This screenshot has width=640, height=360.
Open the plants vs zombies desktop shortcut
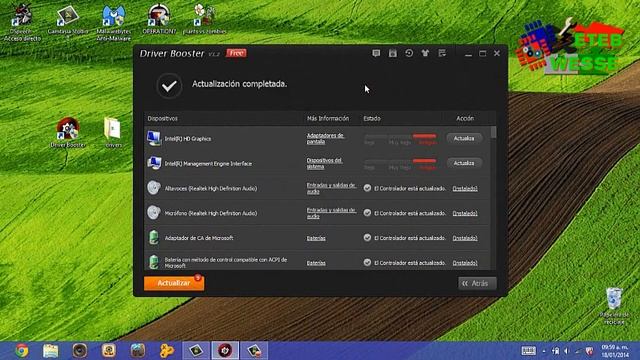pyautogui.click(x=204, y=19)
